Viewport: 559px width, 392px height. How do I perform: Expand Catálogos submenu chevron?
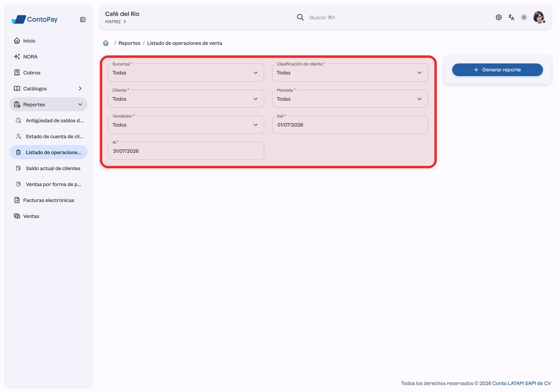pyautogui.click(x=80, y=89)
